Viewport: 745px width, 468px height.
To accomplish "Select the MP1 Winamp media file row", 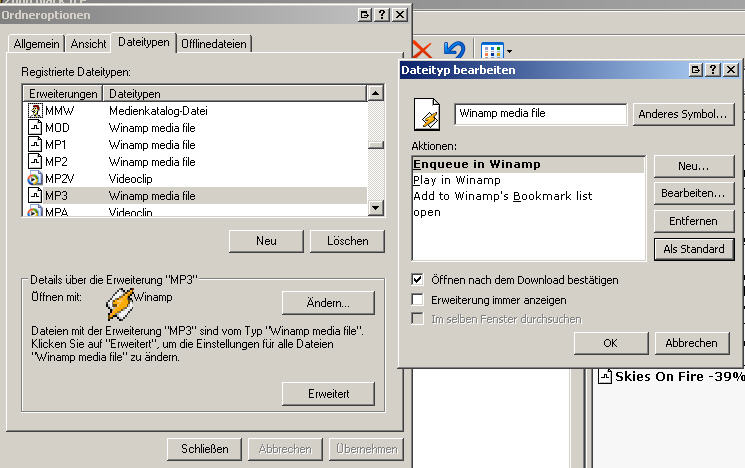I will pos(195,144).
